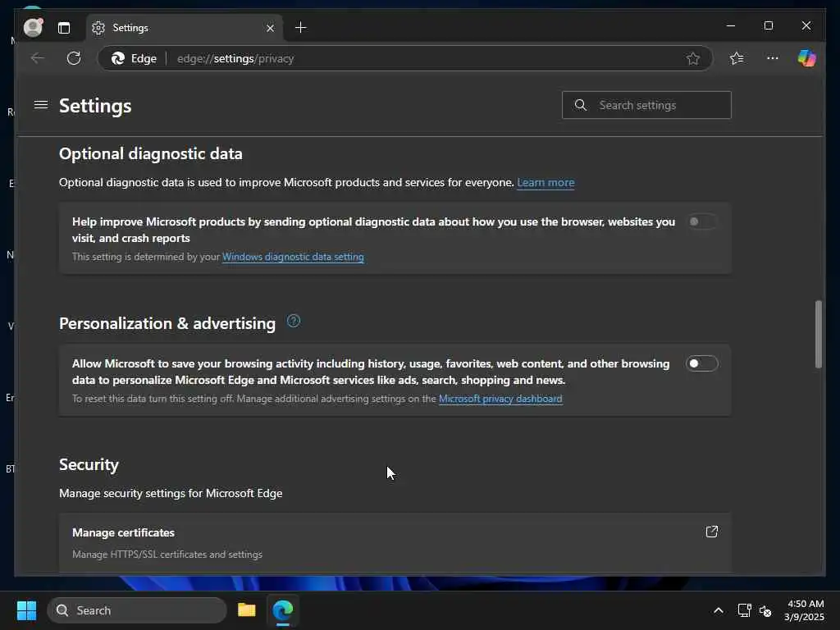Click the magnifier icon in Search settings
The height and width of the screenshot is (630, 840).
580,105
